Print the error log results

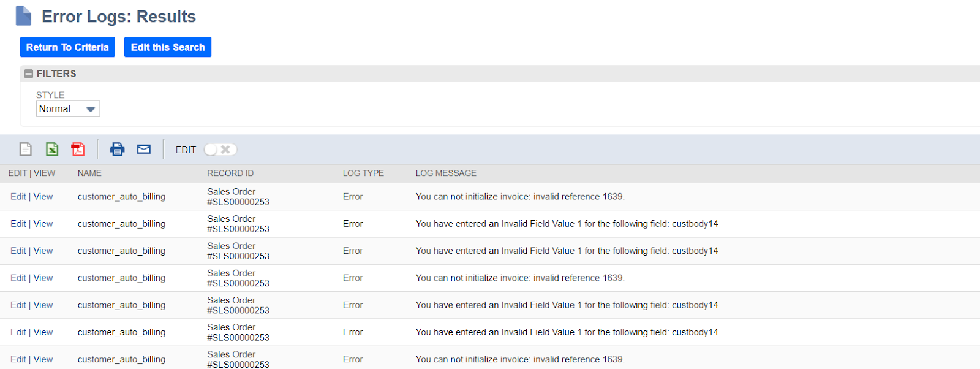click(x=117, y=149)
